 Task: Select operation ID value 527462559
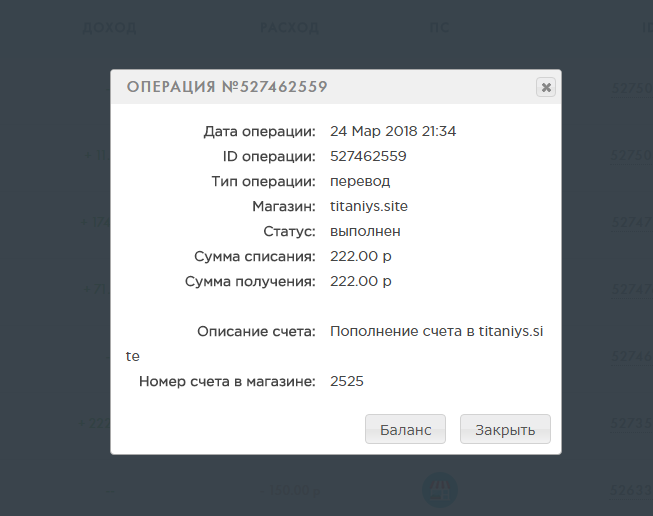368,156
